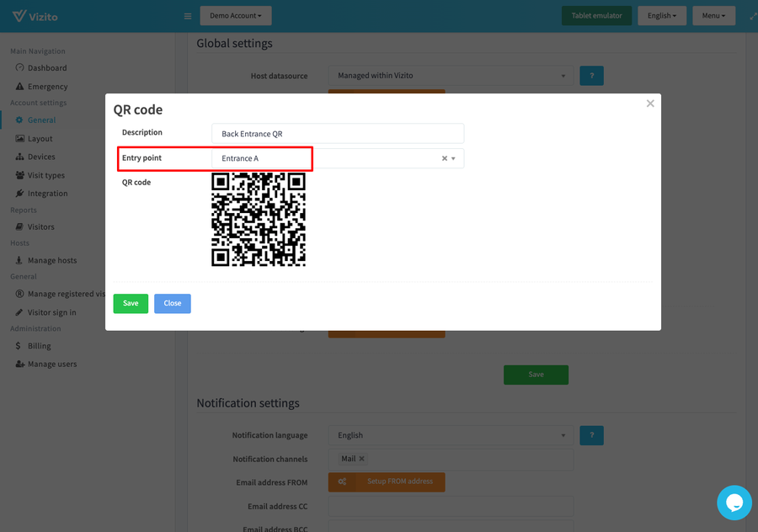Open the Entry point dropdown in the QR dialog
This screenshot has width=758, height=532.
click(x=452, y=157)
